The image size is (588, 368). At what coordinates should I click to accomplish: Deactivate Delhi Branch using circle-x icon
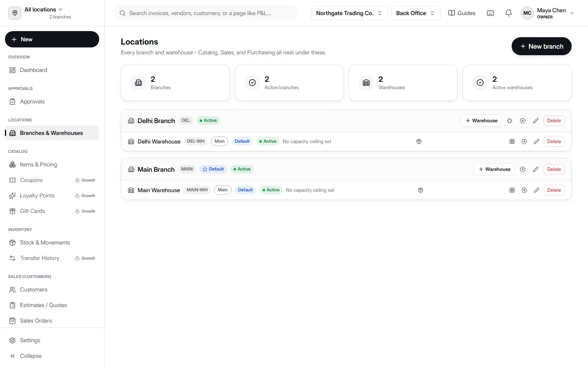[523, 121]
